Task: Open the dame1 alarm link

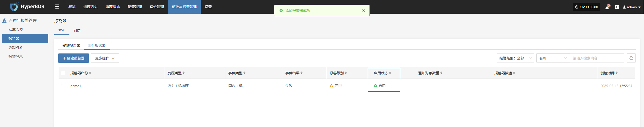Action: tap(75, 86)
